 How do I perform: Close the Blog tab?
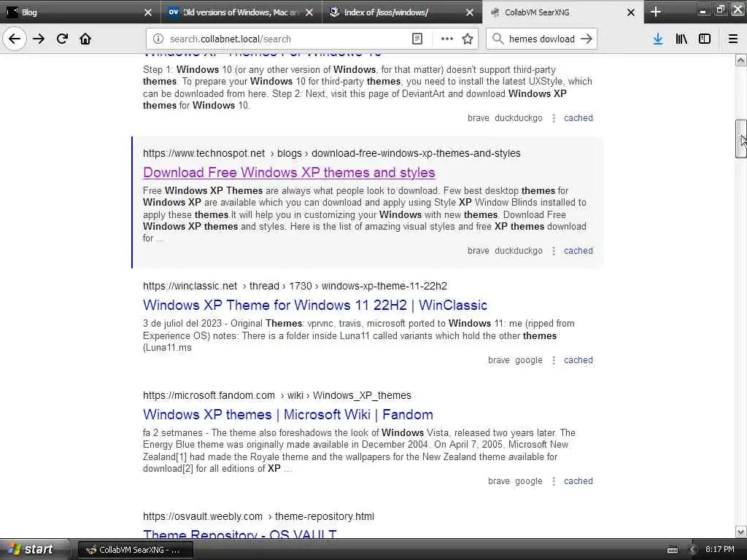(148, 12)
